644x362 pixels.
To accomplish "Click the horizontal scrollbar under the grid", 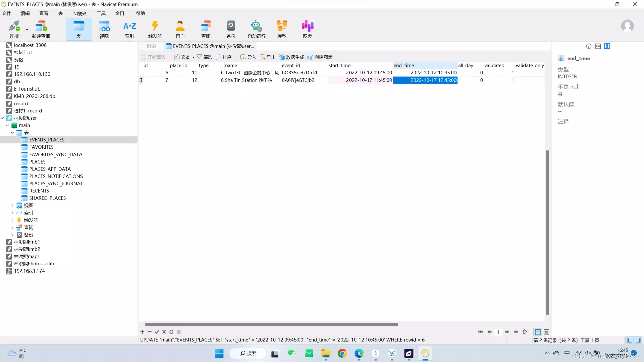I will pos(271,324).
